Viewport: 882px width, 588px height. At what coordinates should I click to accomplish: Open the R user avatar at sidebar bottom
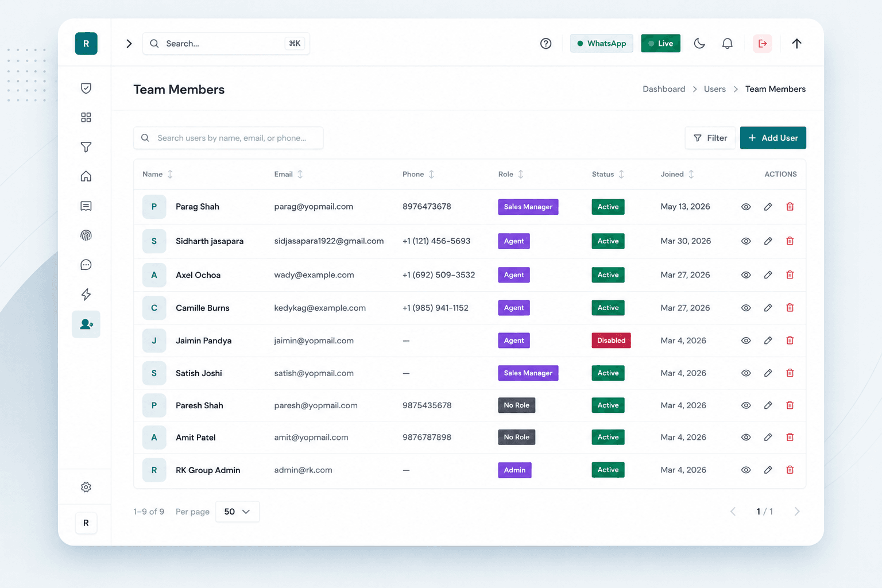86,523
